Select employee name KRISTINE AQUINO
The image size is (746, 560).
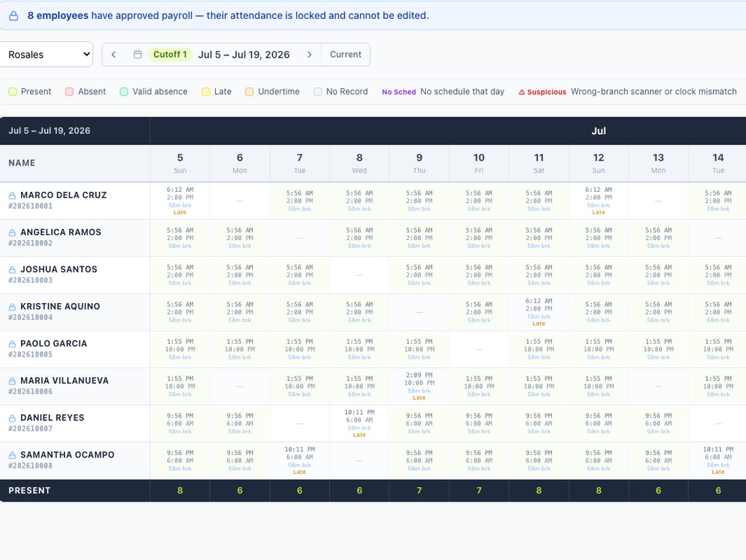60,306
